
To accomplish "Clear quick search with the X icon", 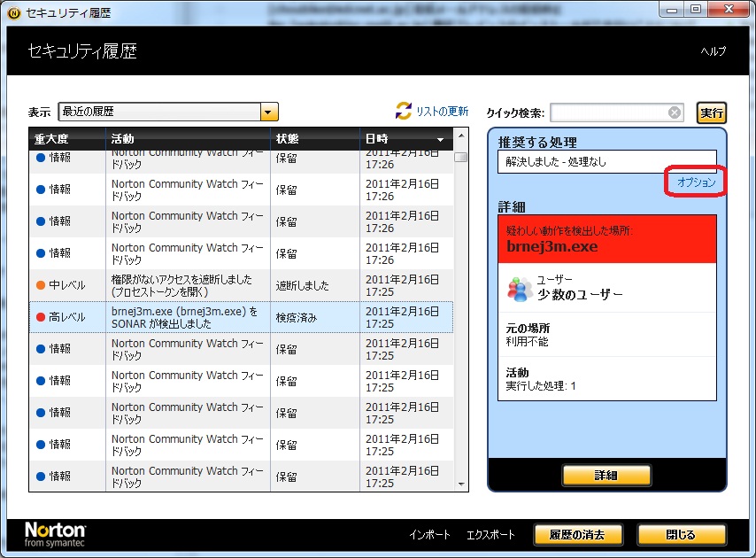I will click(675, 112).
